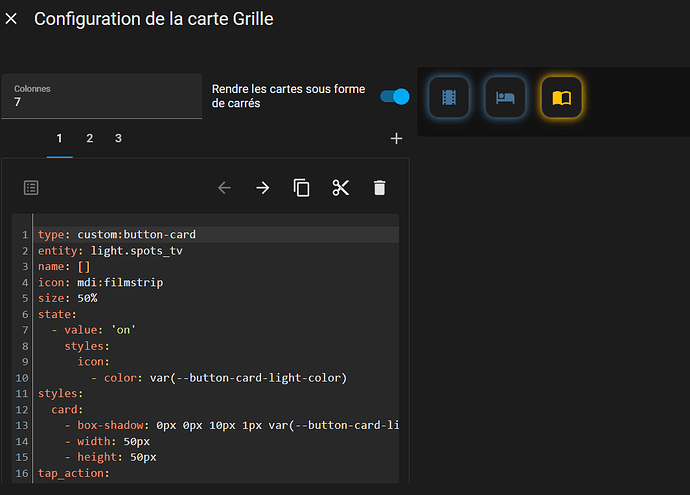The height and width of the screenshot is (495, 690).
Task: Click the 'icon: mdi:filmstrip' line
Action: point(100,282)
